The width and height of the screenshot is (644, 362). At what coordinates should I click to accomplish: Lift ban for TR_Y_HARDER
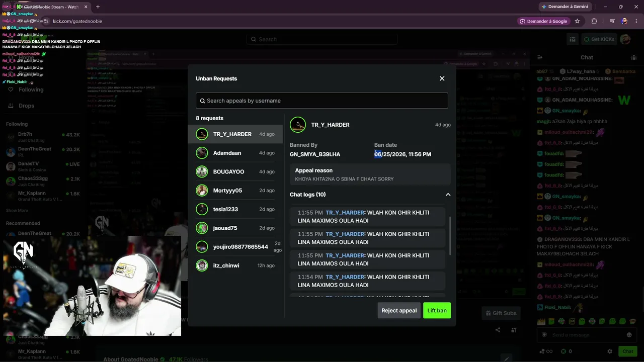437,311
